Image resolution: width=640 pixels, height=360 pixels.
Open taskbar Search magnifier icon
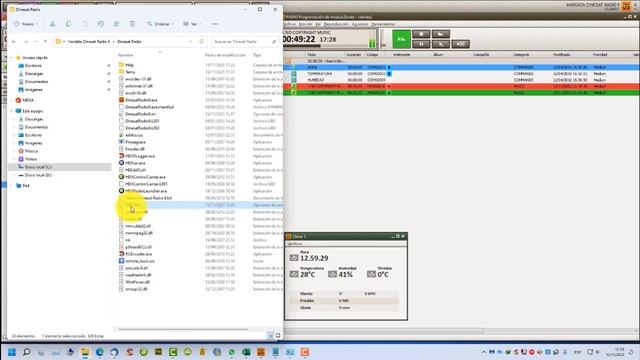(27, 352)
